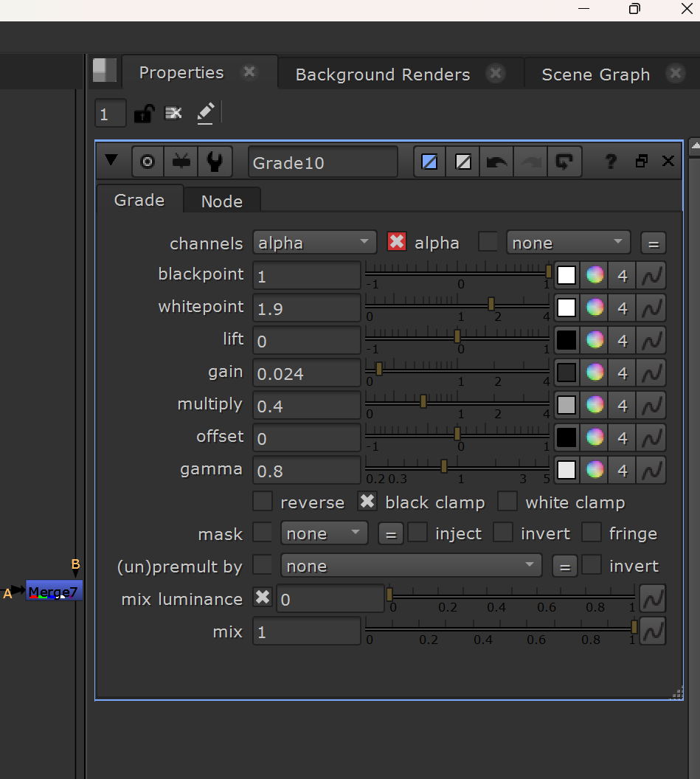Open color wheel for the gain row
The image size is (700, 779).
pos(595,373)
